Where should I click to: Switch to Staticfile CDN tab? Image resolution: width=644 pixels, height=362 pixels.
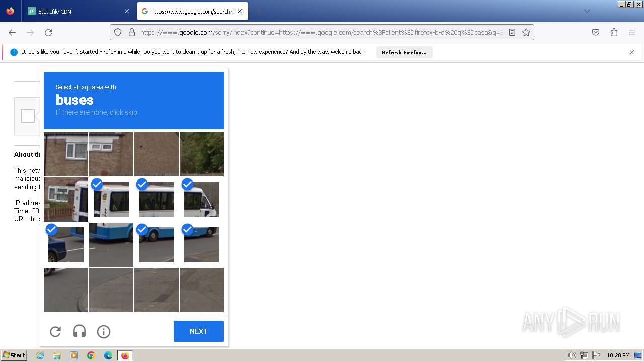78,11
